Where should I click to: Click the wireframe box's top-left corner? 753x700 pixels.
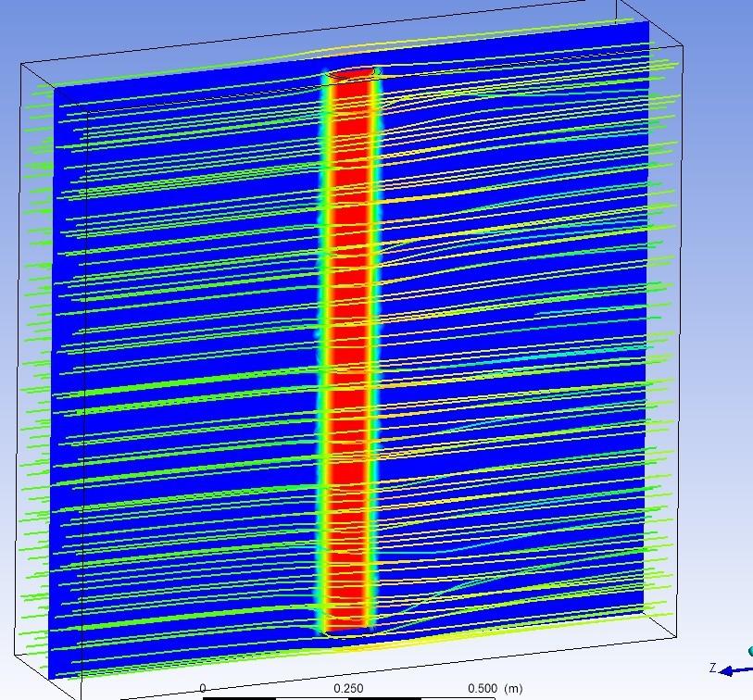point(21,64)
